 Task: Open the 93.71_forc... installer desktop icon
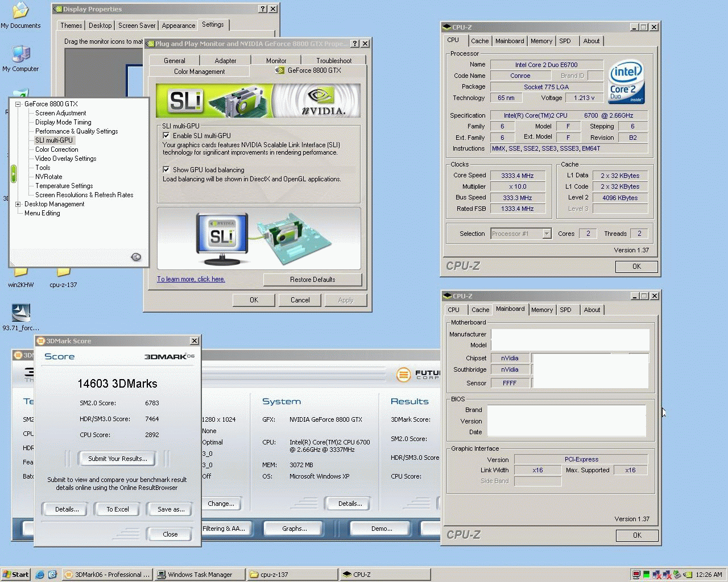pos(20,317)
